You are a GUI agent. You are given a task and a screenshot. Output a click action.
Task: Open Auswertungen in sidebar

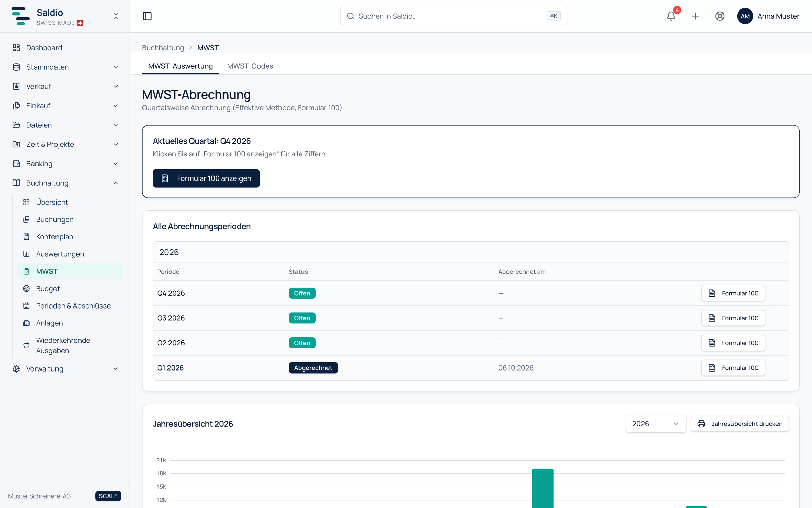tap(70, 254)
